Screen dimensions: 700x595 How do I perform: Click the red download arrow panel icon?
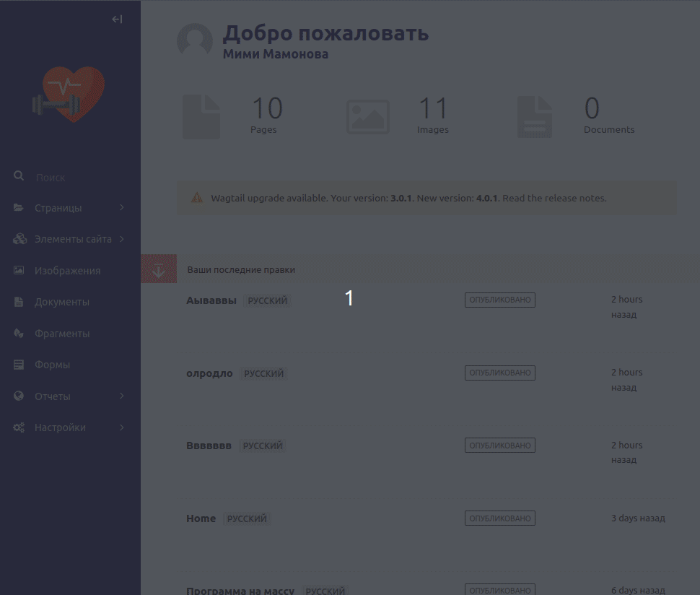click(159, 269)
